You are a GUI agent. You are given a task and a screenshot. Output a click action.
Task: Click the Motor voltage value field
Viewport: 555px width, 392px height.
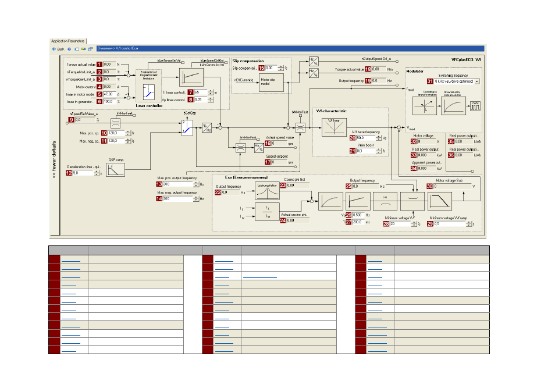tap(426, 141)
